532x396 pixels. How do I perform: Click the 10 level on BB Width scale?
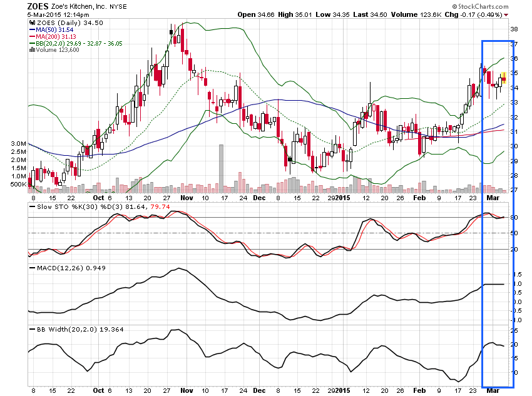(514, 373)
